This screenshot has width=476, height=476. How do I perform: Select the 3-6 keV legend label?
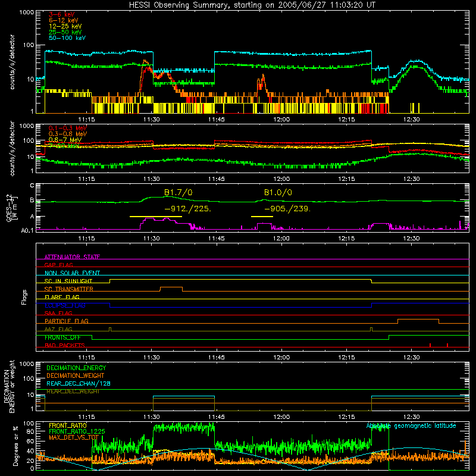(x=62, y=14)
